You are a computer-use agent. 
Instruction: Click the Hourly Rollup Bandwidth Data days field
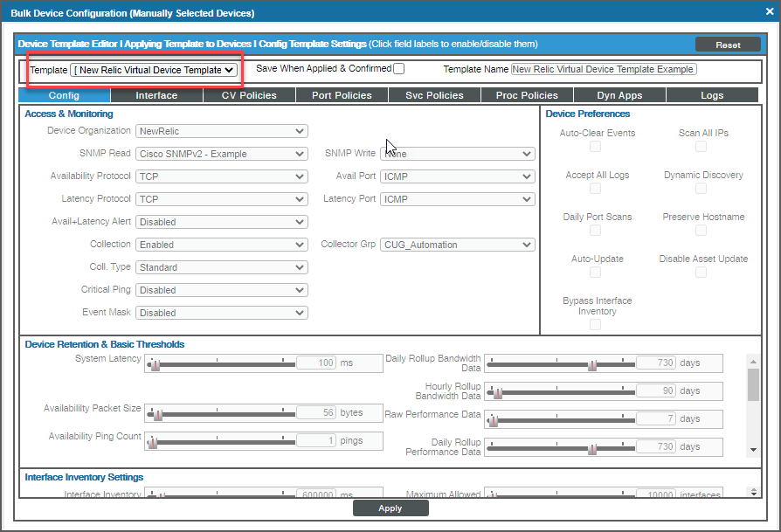(x=656, y=390)
